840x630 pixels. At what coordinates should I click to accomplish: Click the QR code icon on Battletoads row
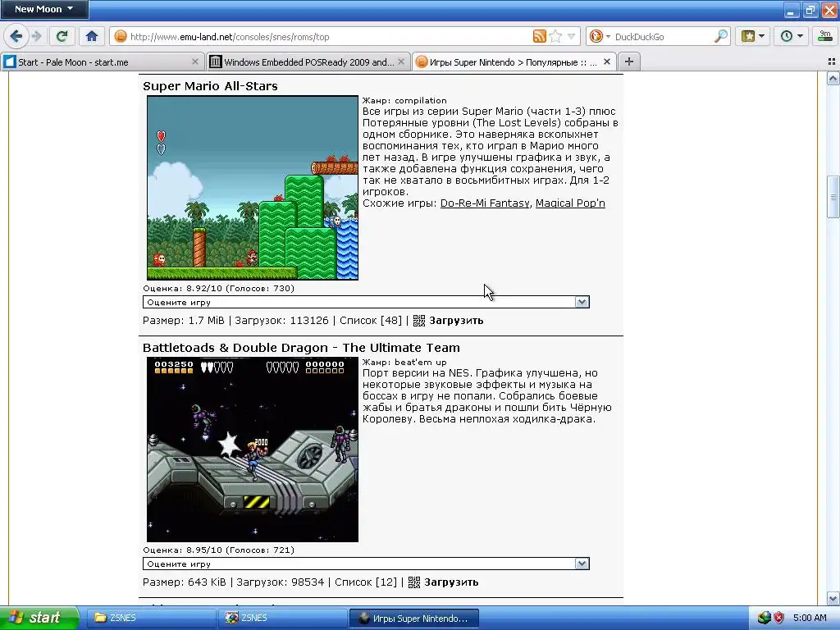[x=414, y=582]
